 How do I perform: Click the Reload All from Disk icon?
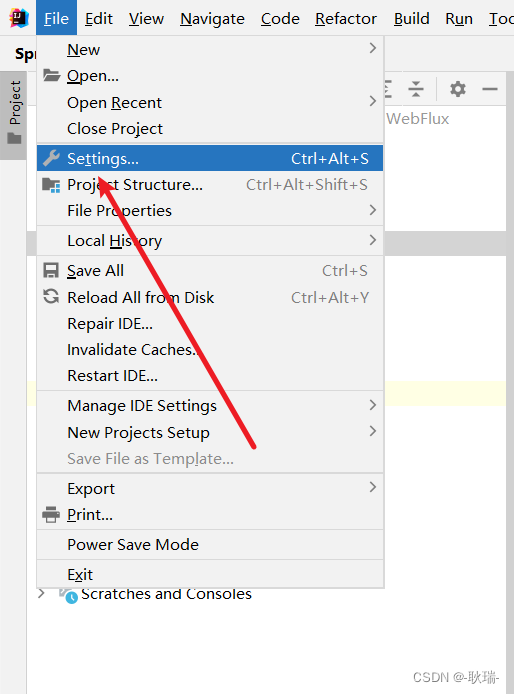click(x=51, y=297)
